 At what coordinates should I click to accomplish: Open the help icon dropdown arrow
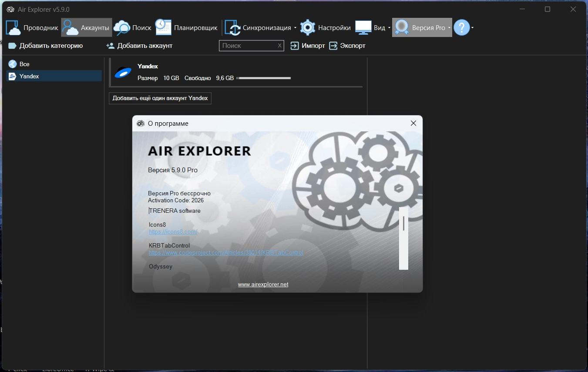[x=472, y=28]
